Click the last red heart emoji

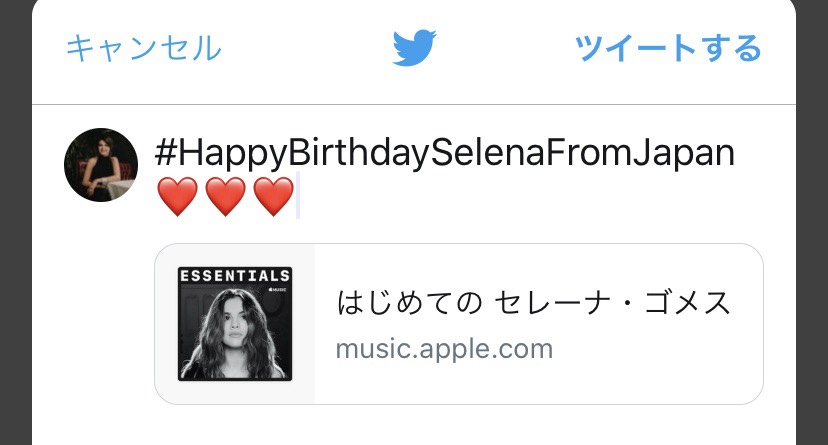coord(273,196)
